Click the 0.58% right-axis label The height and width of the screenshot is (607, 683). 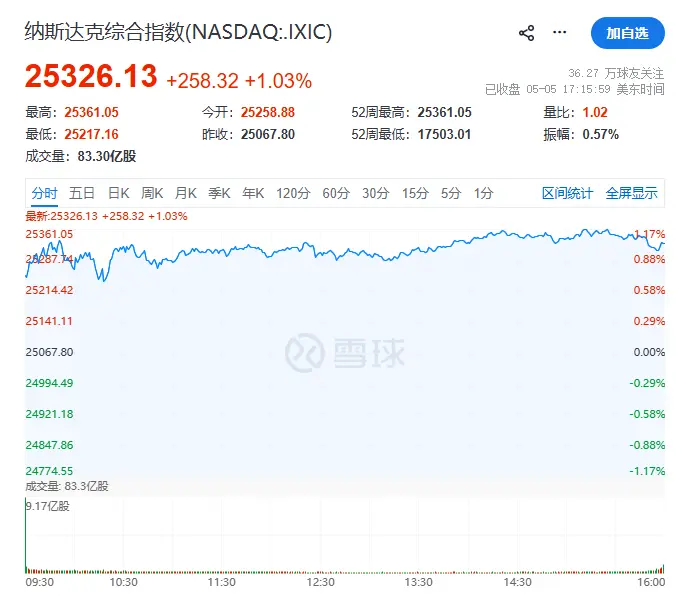(x=649, y=290)
